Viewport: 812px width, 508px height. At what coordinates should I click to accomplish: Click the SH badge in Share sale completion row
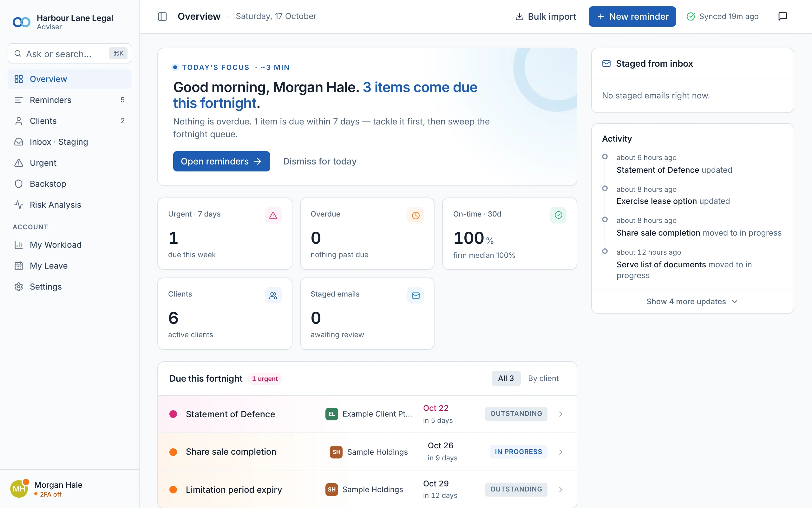pos(336,452)
